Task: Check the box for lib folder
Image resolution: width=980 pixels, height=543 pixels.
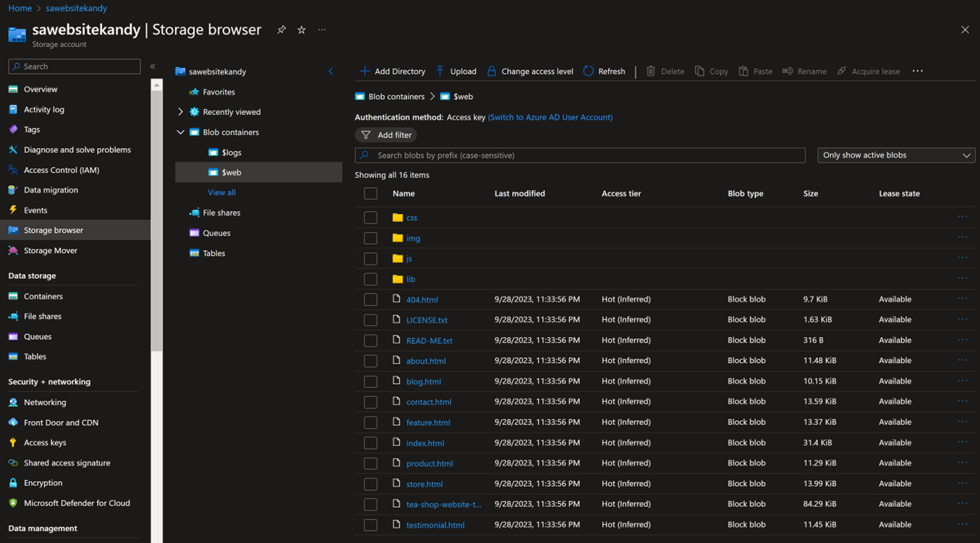Action: coord(370,279)
